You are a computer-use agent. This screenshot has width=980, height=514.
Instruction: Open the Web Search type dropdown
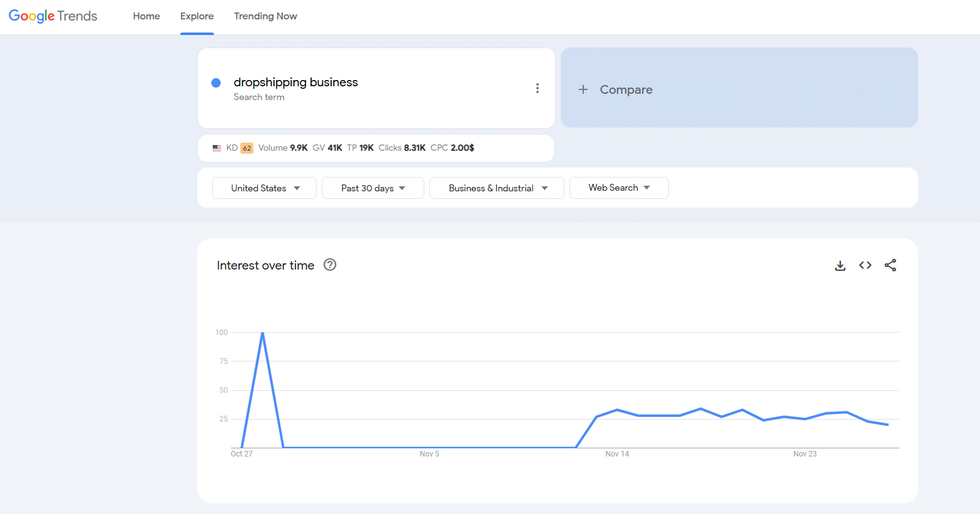619,188
